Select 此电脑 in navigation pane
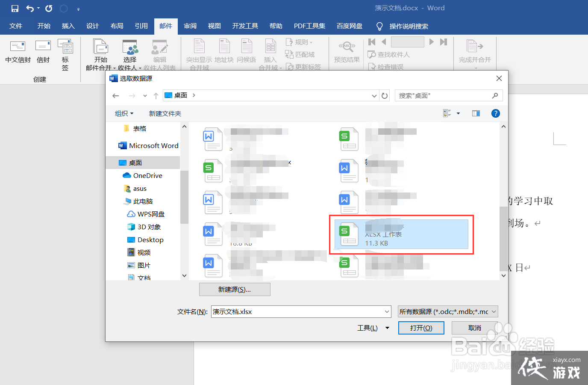Screen dimensions: 588x385 tap(138, 201)
